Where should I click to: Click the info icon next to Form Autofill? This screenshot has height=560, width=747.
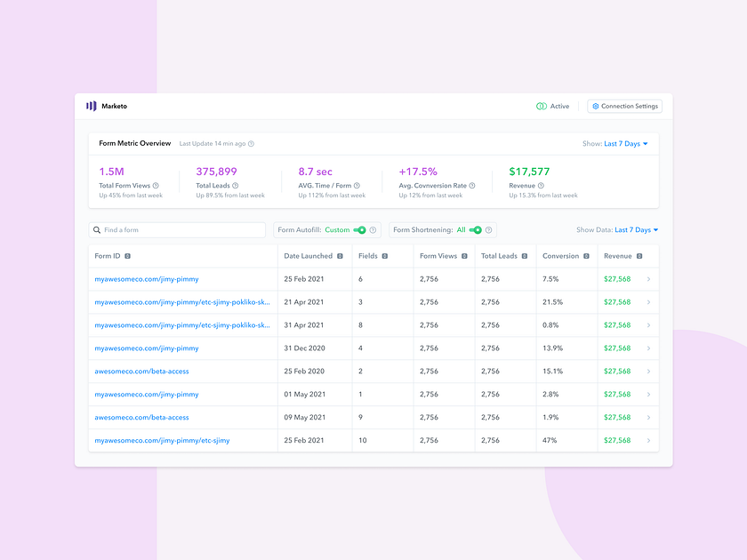click(x=372, y=229)
